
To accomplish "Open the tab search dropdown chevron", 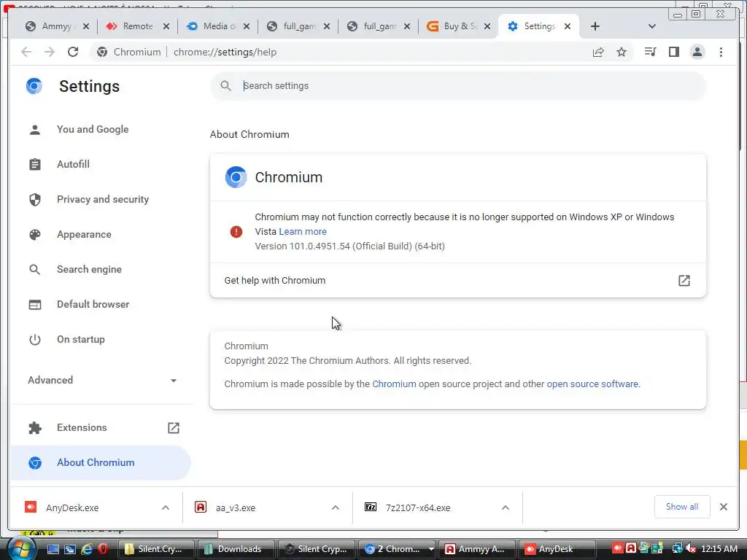I will tap(652, 27).
